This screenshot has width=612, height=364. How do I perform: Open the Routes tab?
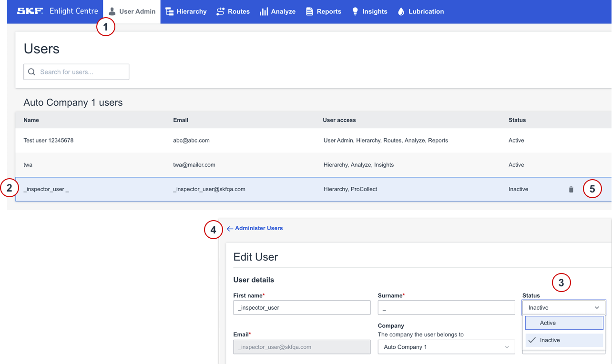point(233,11)
